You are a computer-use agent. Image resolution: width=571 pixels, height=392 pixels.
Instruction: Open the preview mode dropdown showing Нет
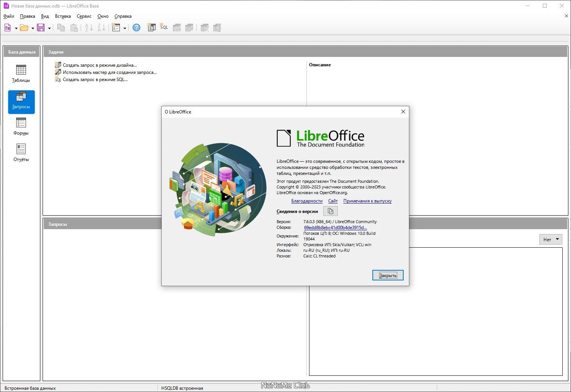tap(551, 239)
